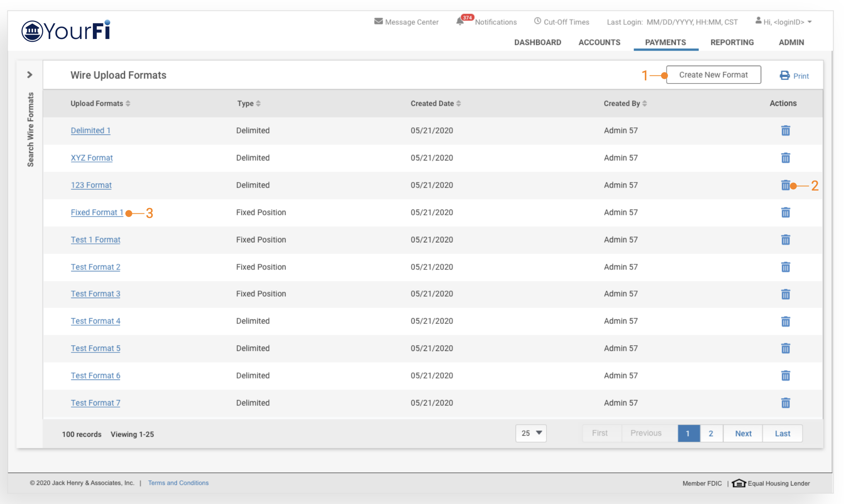The height and width of the screenshot is (504, 844).
Task: Sort by Upload Formats column
Action: tap(128, 104)
